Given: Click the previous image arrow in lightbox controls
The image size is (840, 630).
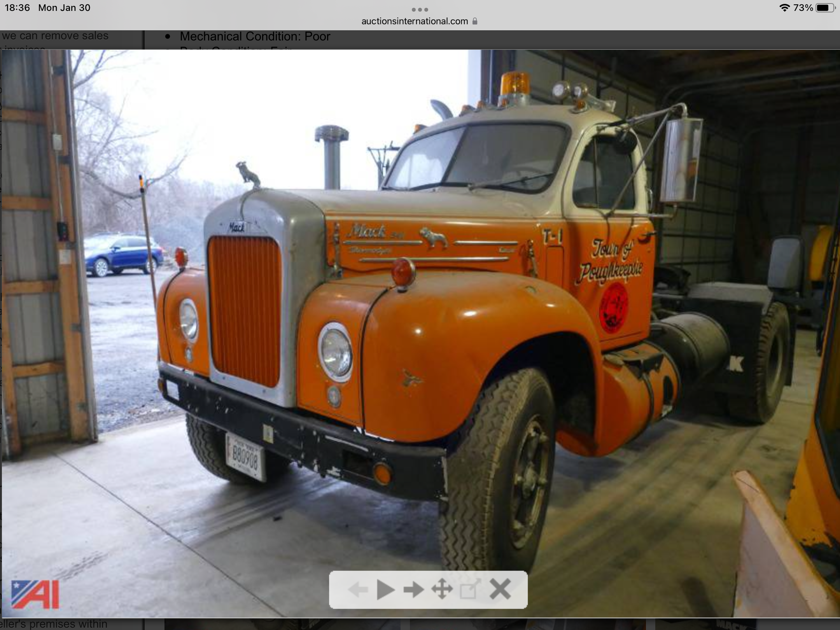Looking at the screenshot, I should click(x=358, y=590).
